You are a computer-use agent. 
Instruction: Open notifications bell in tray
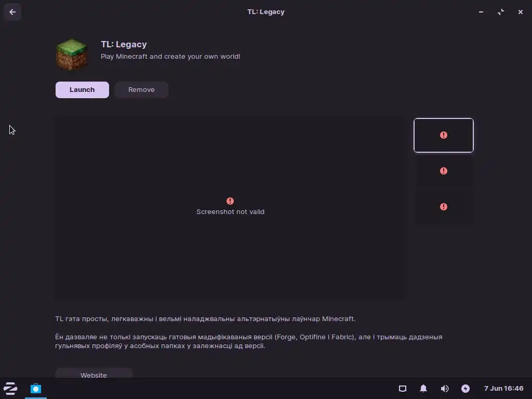pyautogui.click(x=423, y=389)
